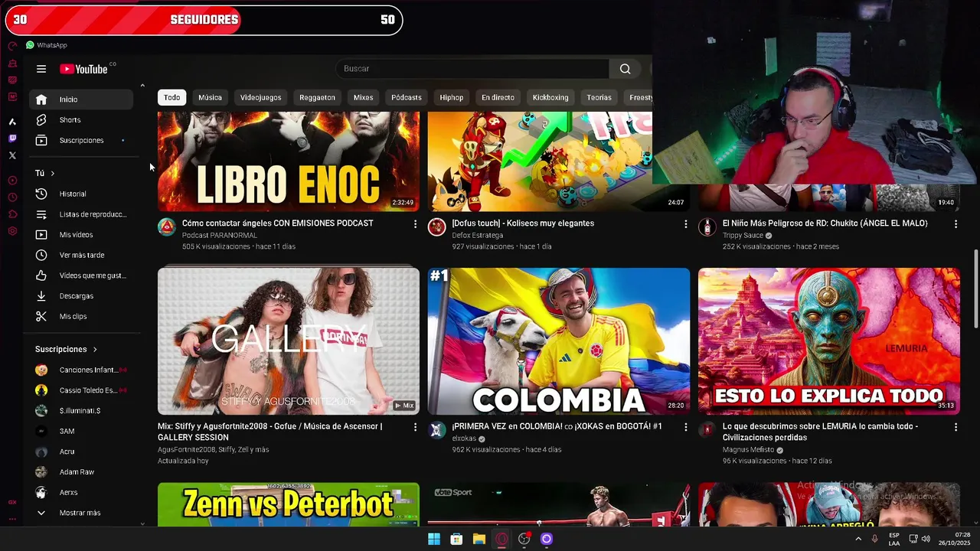The image size is (980, 551).
Task: Open options menu for LEMURIA video
Action: coord(955,427)
